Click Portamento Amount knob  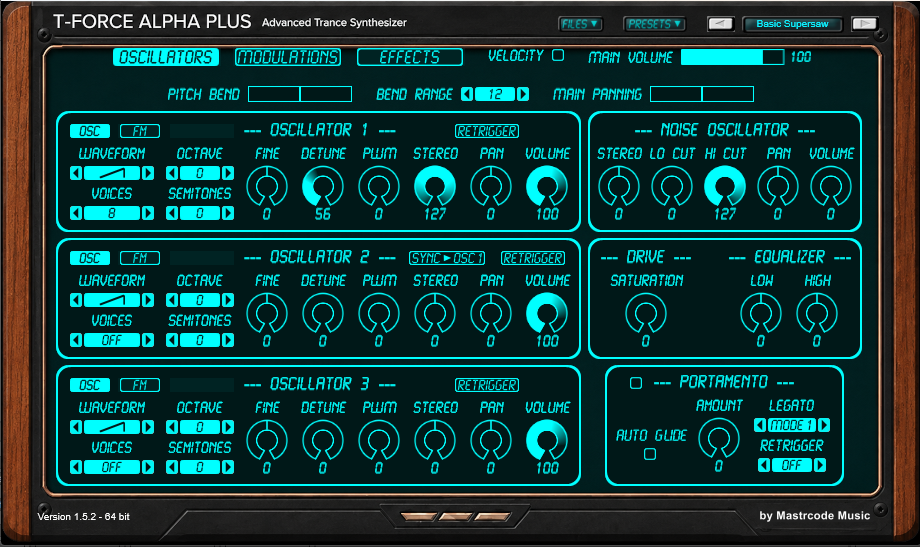(718, 439)
